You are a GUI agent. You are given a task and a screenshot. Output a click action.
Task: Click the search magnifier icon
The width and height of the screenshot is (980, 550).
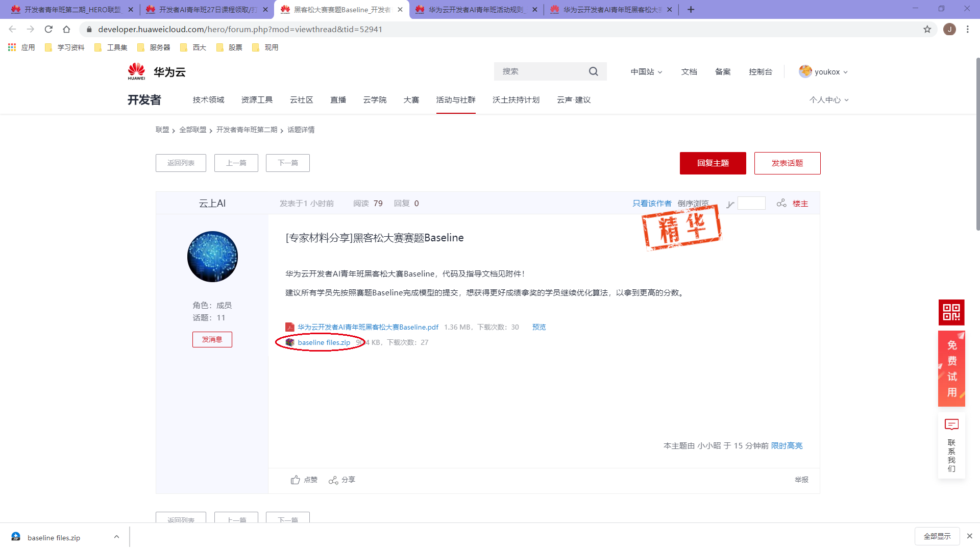[x=593, y=71]
